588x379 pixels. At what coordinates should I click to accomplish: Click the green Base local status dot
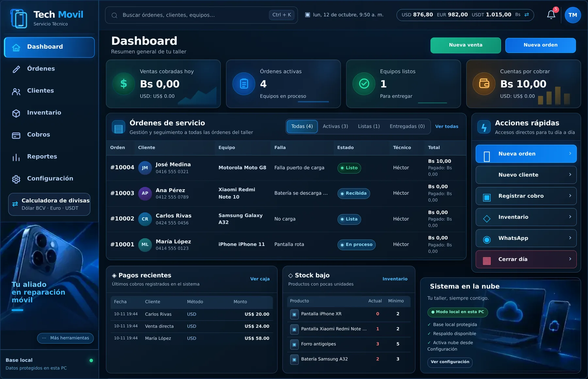[x=91, y=361]
